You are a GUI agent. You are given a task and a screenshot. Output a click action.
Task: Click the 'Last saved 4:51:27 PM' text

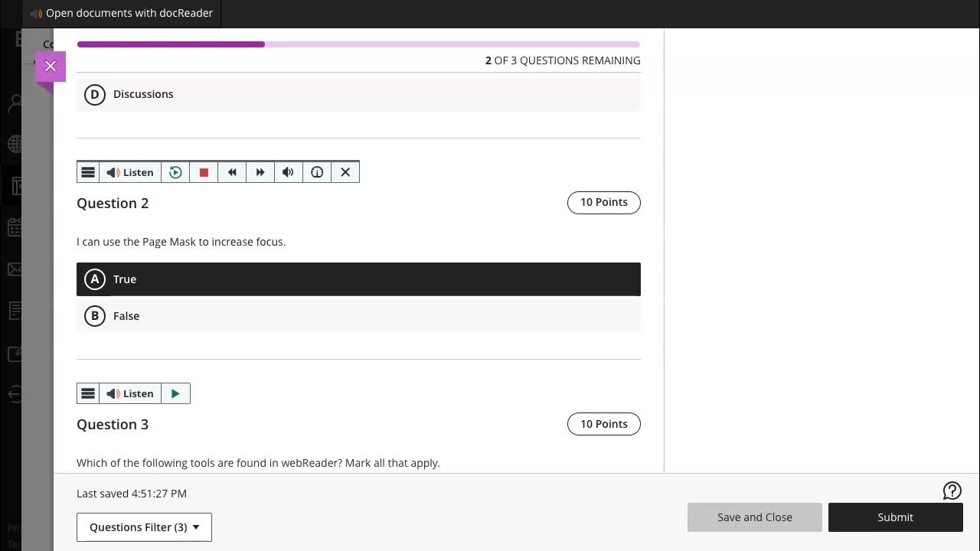pyautogui.click(x=132, y=494)
